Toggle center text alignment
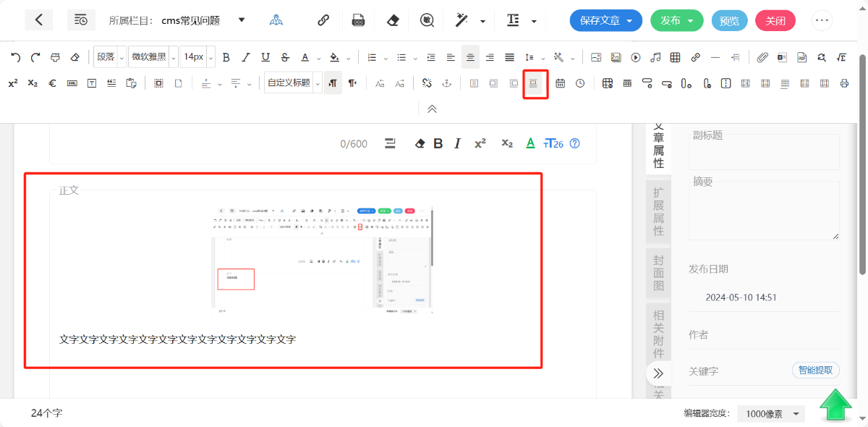Image resolution: width=868 pixels, height=427 pixels. pos(471,57)
